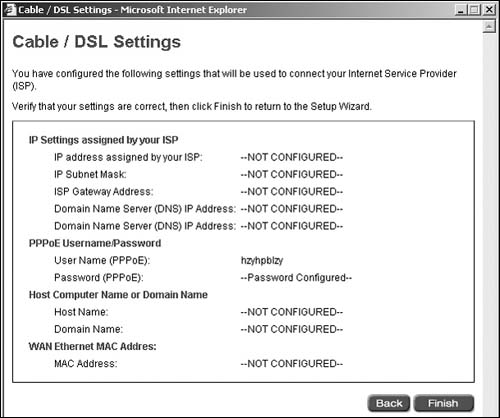Click the MAC Address label
Viewport: 500px width, 418px height.
point(86,363)
